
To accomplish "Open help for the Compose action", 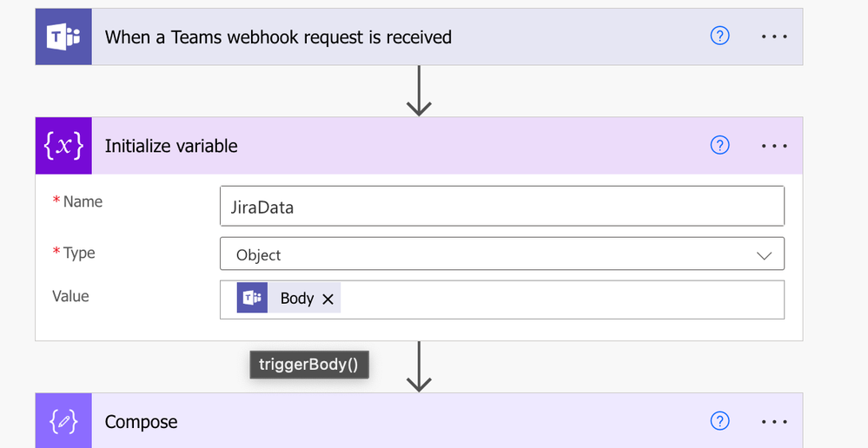I will pyautogui.click(x=720, y=421).
